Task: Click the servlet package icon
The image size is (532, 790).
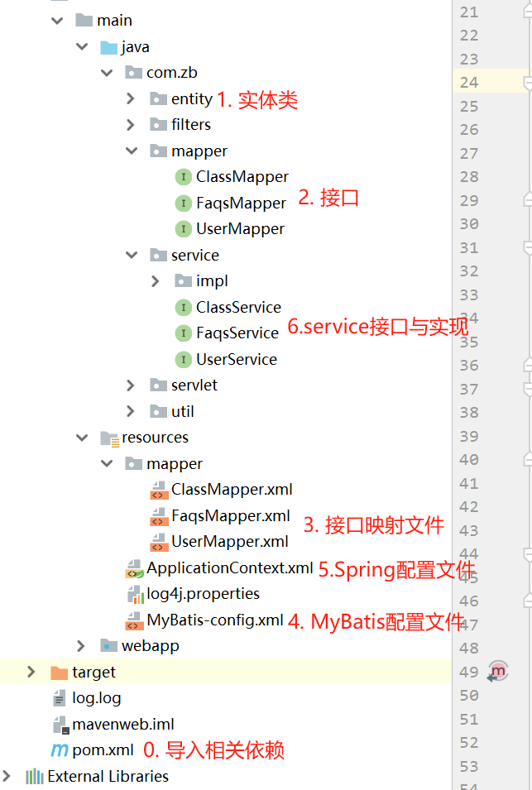Action: (158, 385)
